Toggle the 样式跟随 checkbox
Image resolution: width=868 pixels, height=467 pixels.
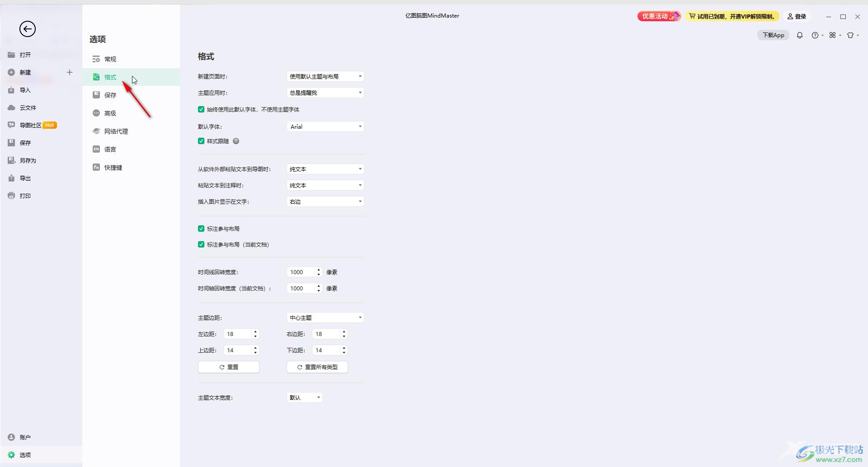click(x=201, y=141)
